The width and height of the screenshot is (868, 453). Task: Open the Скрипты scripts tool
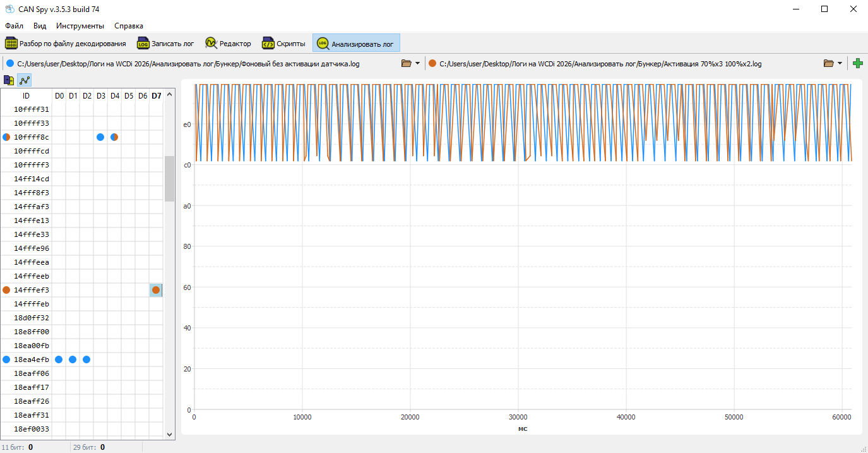284,44
